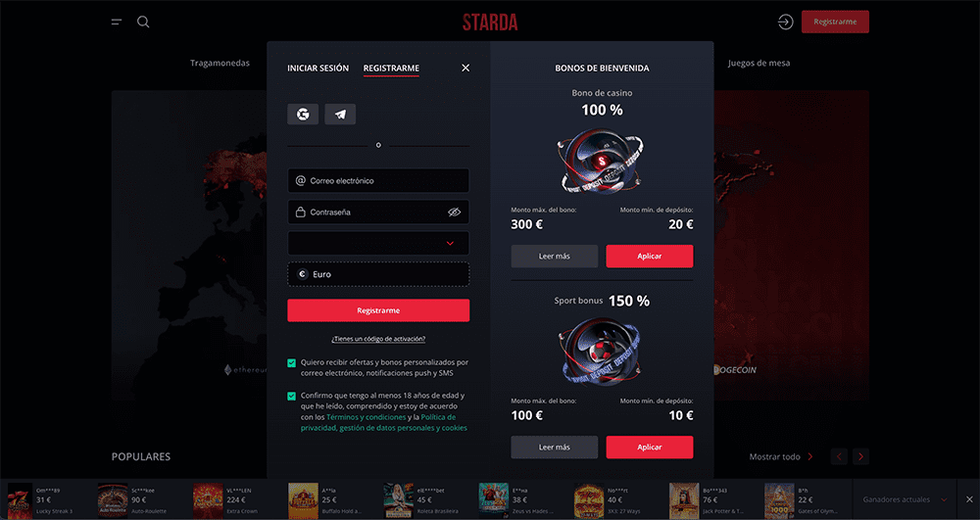The height and width of the screenshot is (520, 980).
Task: Select the Tragamonedas category
Action: click(x=220, y=63)
